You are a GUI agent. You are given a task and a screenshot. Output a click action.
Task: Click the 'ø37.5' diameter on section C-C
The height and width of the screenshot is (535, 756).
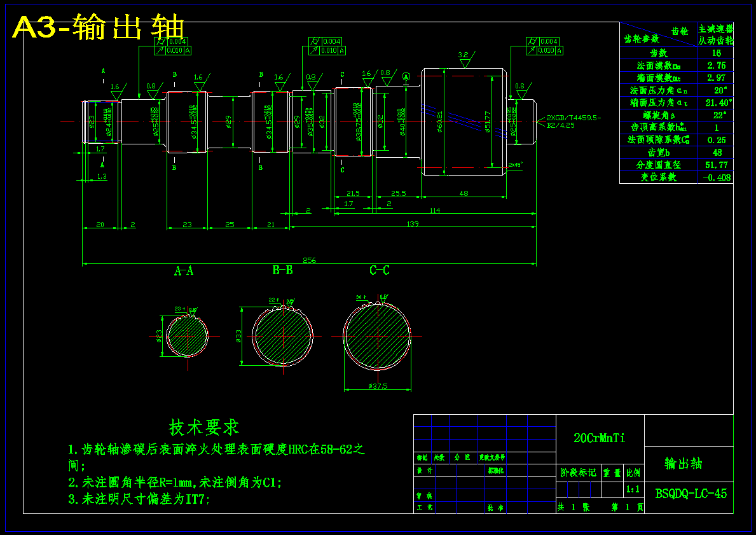378,386
